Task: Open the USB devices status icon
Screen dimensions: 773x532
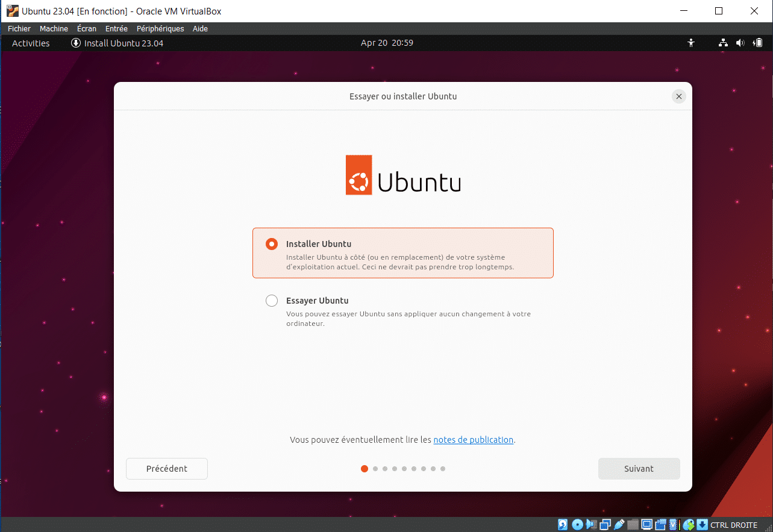Action: coord(619,524)
